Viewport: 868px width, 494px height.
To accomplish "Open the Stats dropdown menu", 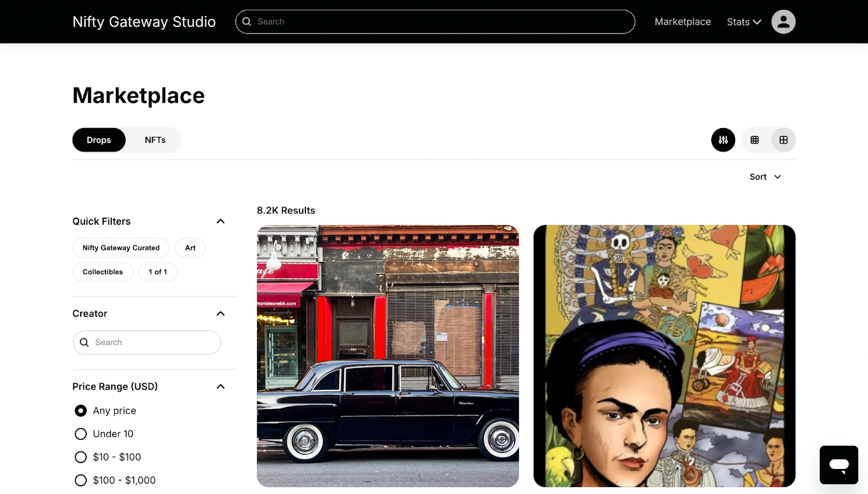I will [744, 22].
